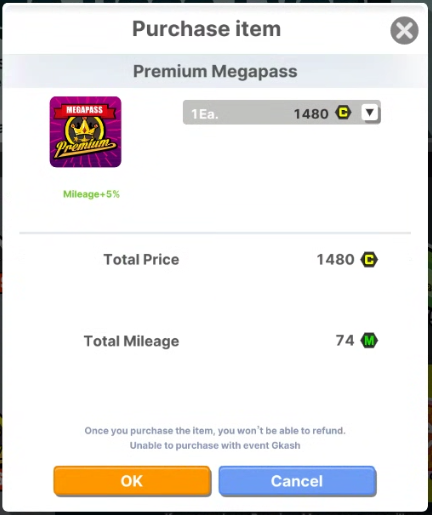Select the 1Ea. quantity field
The image size is (432, 515).
pos(282,113)
